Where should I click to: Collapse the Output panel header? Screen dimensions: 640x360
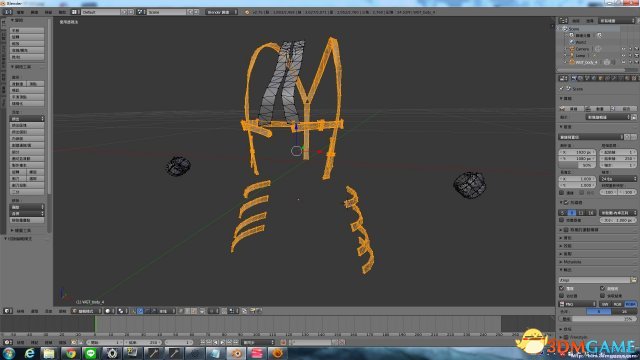tap(567, 270)
